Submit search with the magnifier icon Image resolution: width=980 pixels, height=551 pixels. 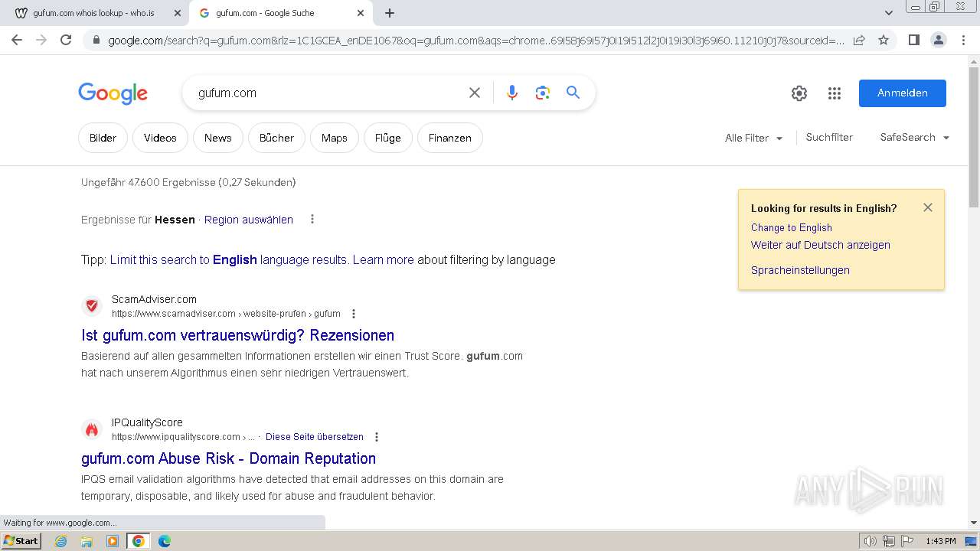pyautogui.click(x=573, y=93)
